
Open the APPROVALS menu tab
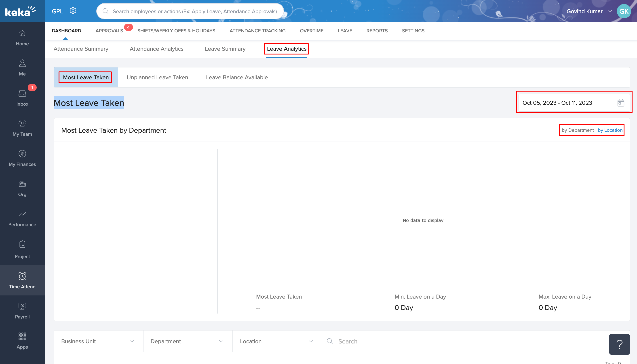109,31
